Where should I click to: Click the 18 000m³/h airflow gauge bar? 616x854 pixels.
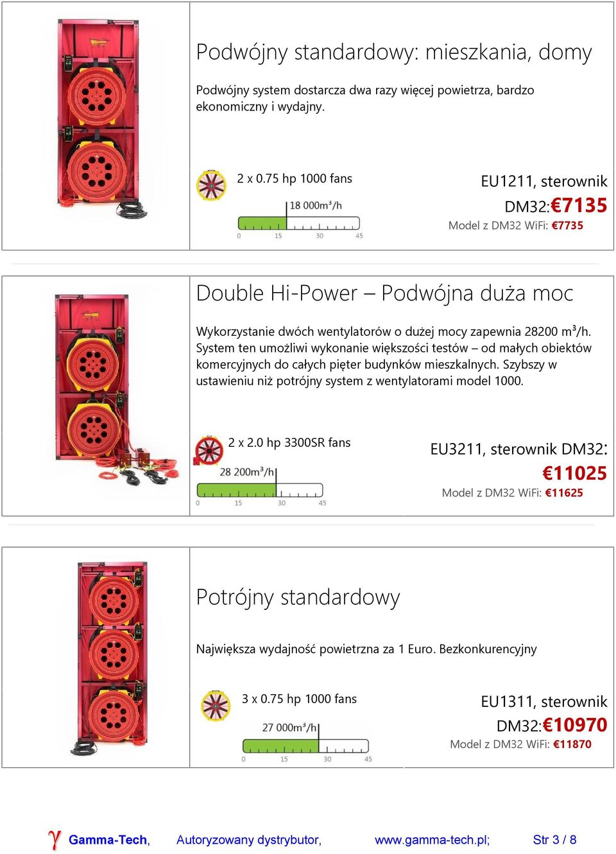click(x=299, y=223)
